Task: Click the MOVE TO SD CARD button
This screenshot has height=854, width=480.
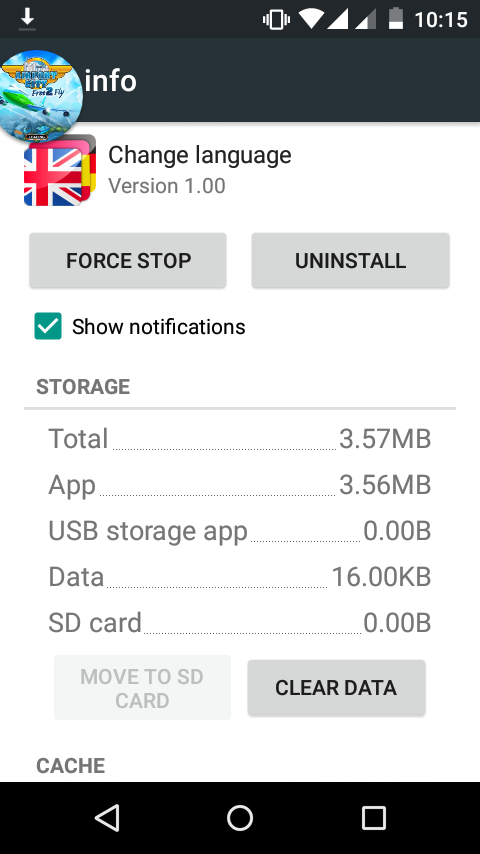Action: click(x=142, y=688)
